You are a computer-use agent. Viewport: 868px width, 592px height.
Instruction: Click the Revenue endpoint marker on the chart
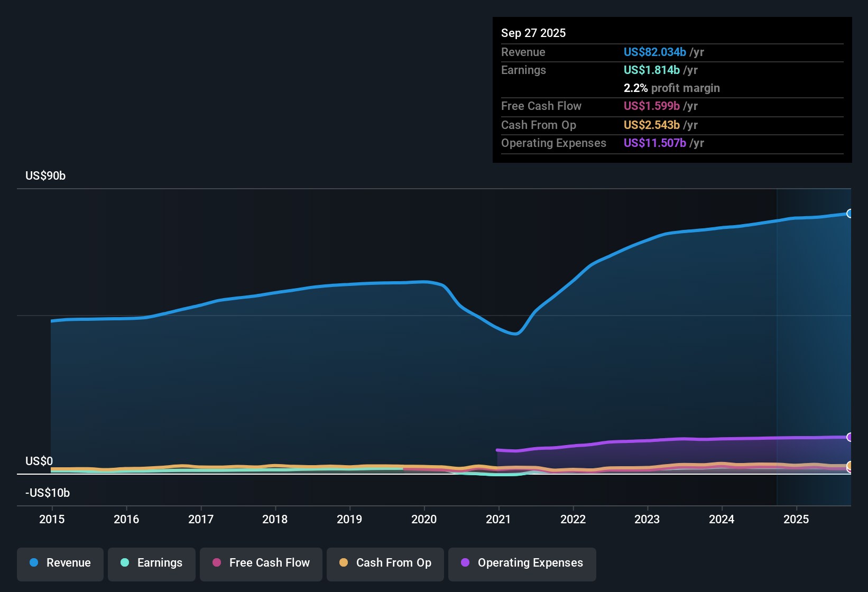tap(850, 213)
